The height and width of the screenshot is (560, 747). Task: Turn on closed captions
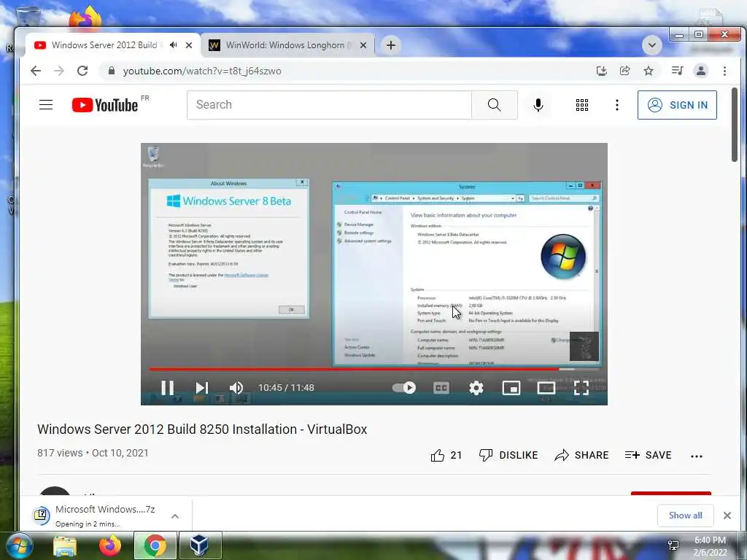(441, 388)
